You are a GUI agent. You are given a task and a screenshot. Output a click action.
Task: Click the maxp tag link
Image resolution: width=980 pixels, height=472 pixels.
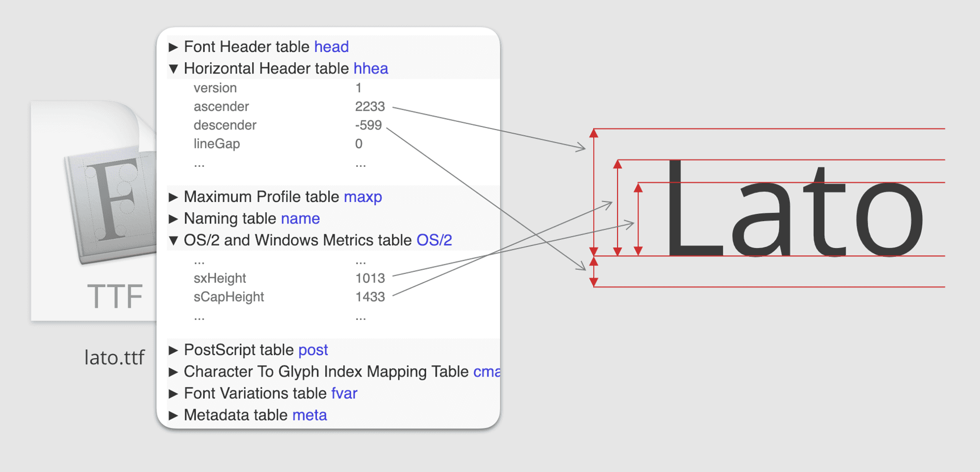(362, 197)
